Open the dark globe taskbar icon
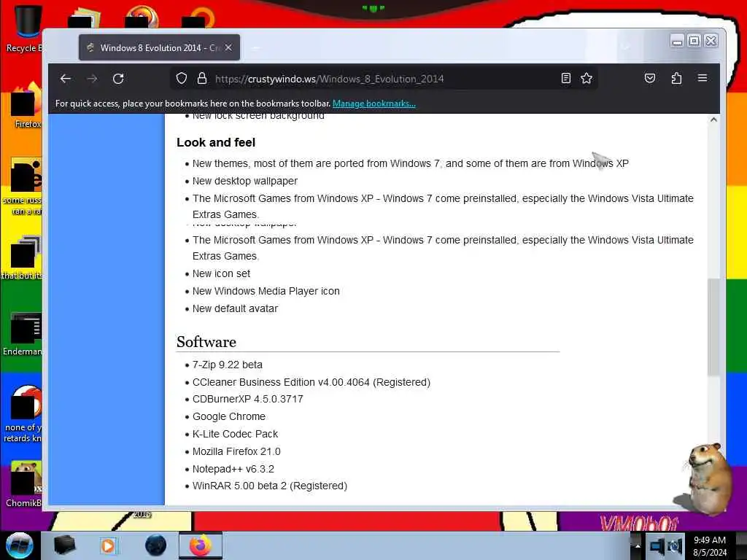Image resolution: width=747 pixels, height=560 pixels. 156,545
